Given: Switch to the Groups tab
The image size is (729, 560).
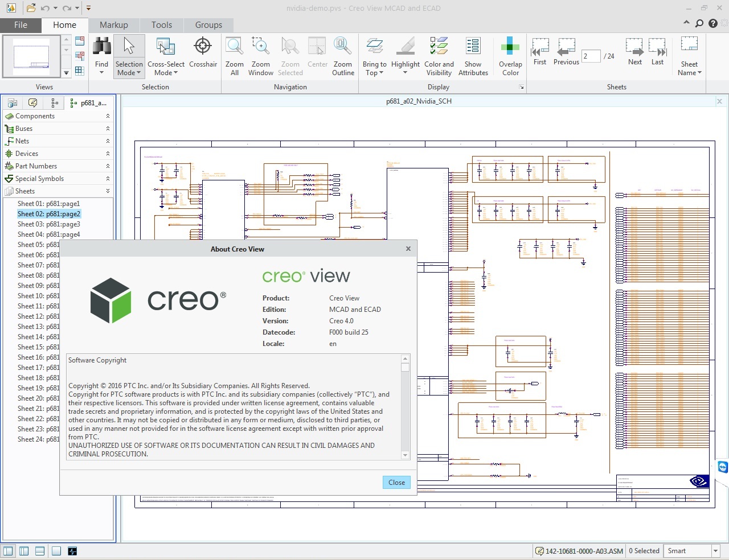Looking at the screenshot, I should [208, 25].
